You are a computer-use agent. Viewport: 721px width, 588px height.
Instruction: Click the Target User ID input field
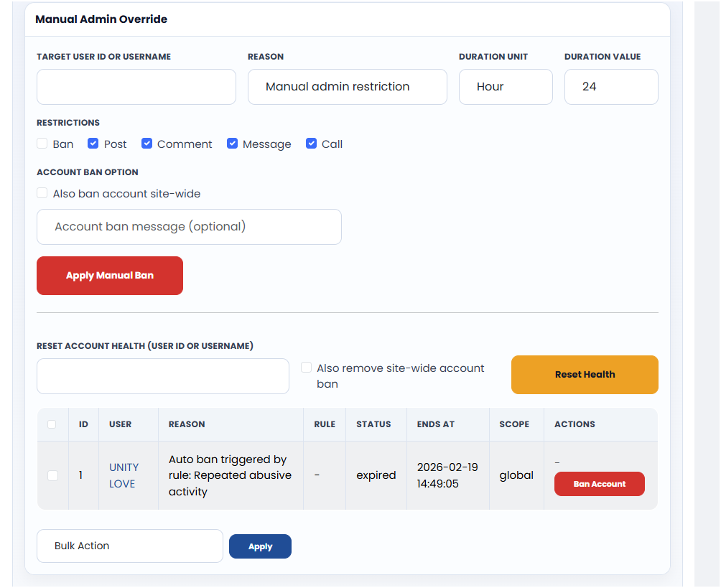[x=136, y=87]
